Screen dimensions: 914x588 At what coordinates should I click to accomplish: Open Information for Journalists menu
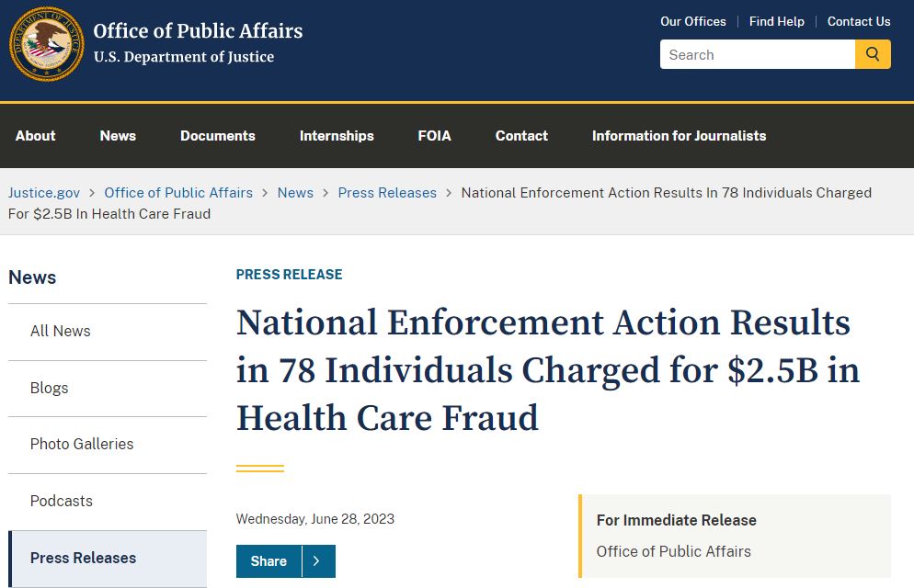click(x=680, y=136)
